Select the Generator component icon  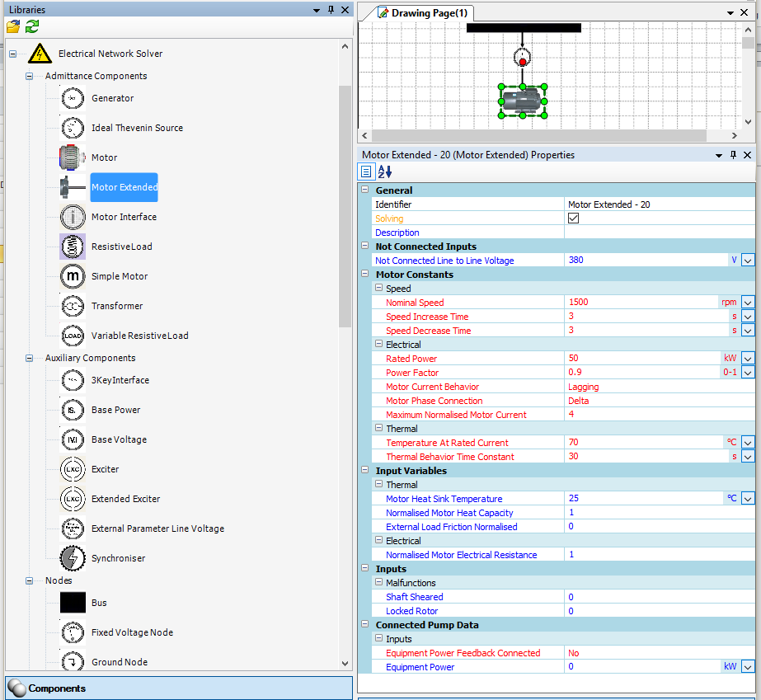tap(73, 99)
